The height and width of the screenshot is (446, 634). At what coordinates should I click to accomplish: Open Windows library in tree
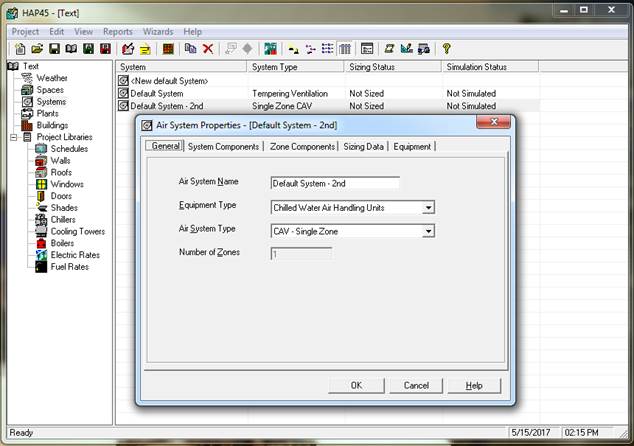click(67, 184)
